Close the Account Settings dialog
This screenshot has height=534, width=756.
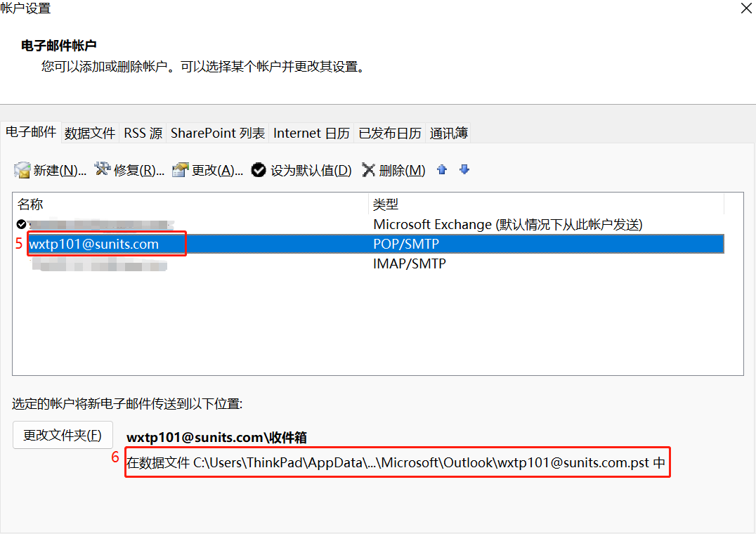click(x=746, y=8)
